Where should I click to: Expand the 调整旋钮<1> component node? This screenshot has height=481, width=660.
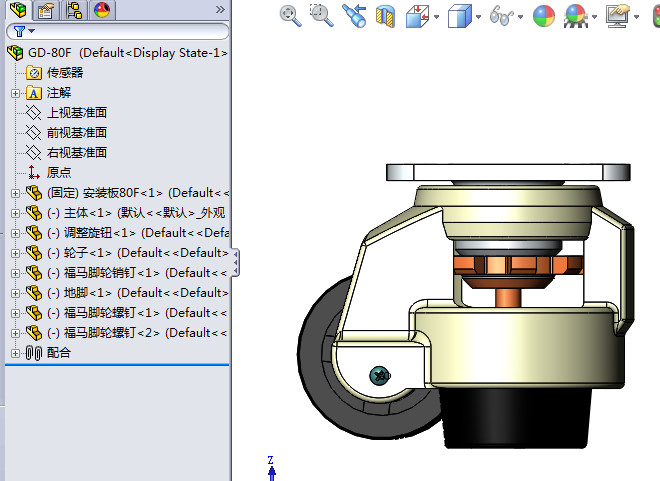pos(15,233)
